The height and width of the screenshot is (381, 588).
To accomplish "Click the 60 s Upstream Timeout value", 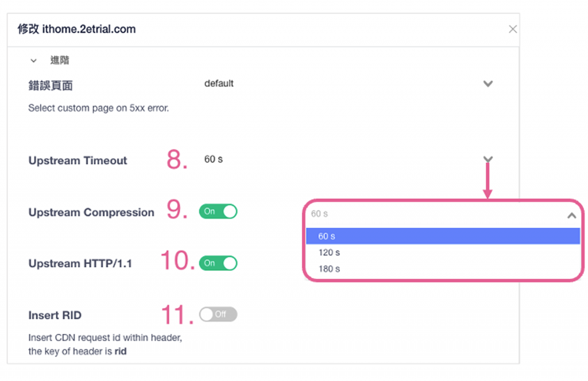I will pyautogui.click(x=214, y=159).
